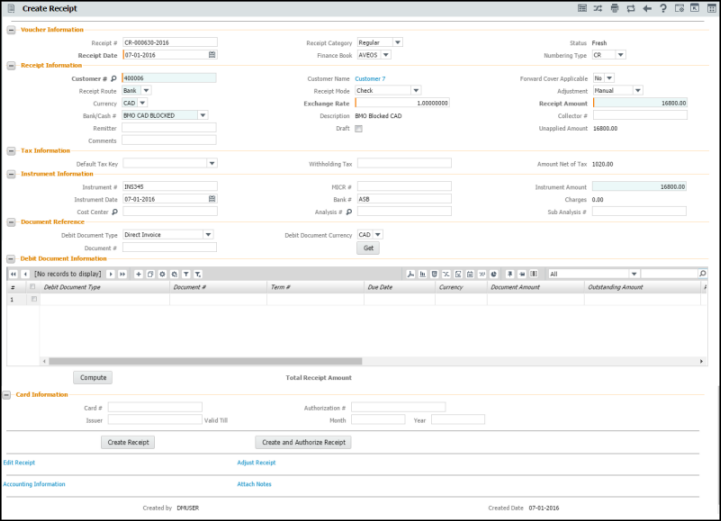721x521 pixels.
Task: Open the Finance Book dropdown
Action: point(386,55)
